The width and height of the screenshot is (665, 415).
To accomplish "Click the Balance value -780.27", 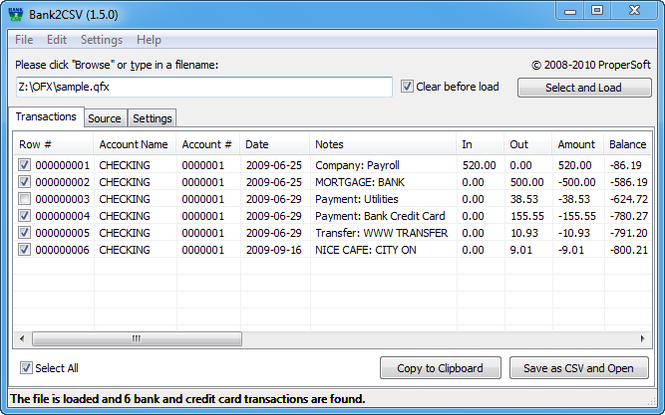I will [x=629, y=216].
